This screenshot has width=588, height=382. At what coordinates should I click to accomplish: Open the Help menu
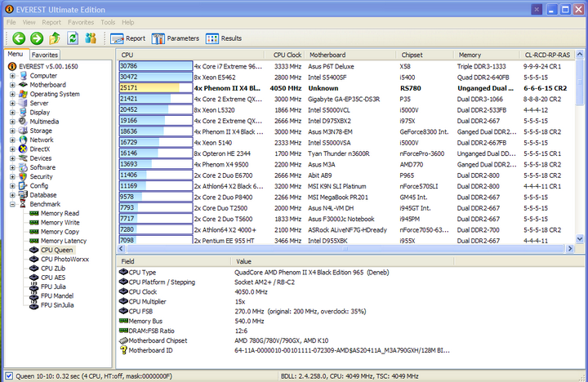click(128, 23)
